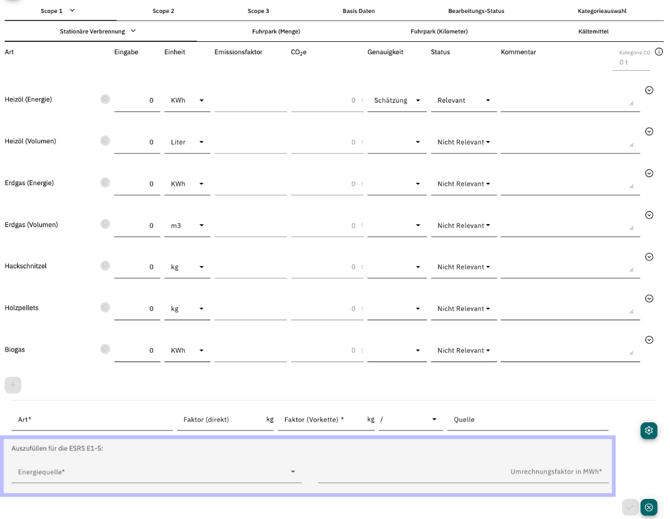Open the Einheit dropdown for Heizöl (Energie)

pos(187,100)
